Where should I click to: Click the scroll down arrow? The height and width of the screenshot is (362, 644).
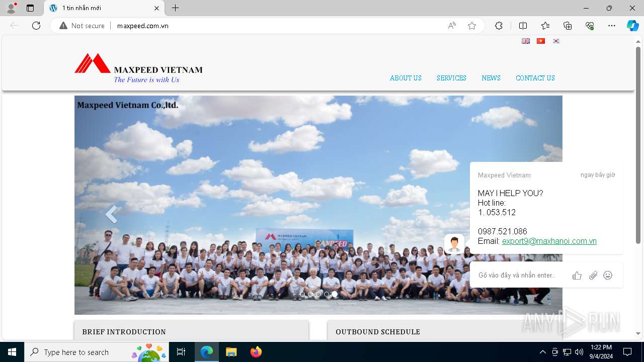pyautogui.click(x=638, y=333)
